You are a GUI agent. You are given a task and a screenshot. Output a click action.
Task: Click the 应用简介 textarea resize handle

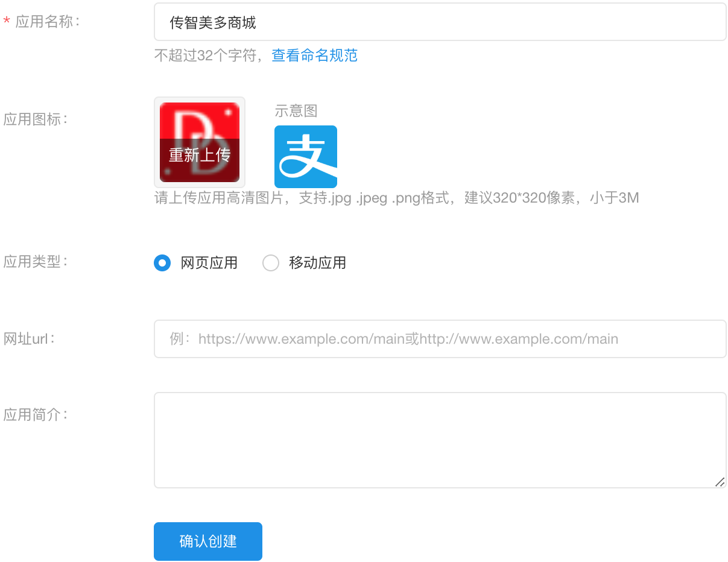(720, 482)
